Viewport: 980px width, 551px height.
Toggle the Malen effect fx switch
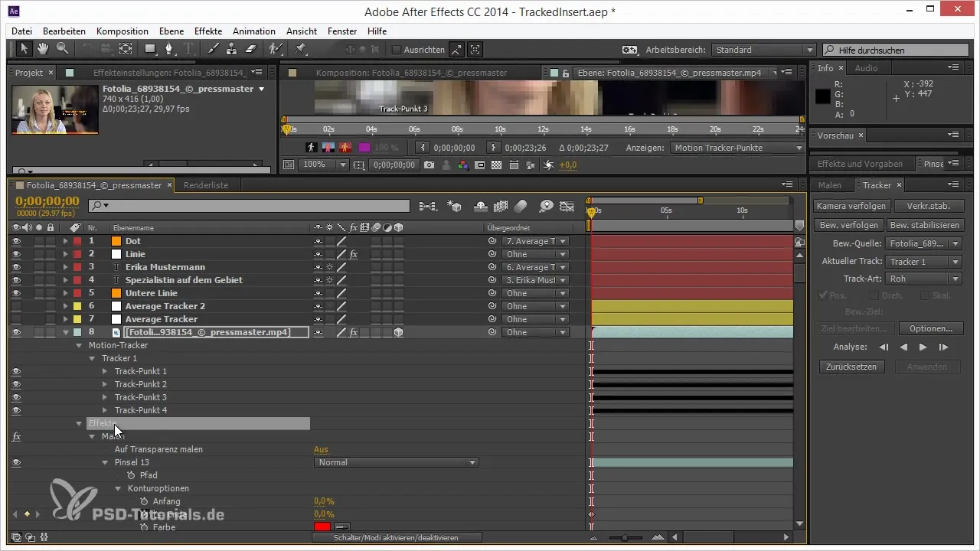tap(16, 436)
